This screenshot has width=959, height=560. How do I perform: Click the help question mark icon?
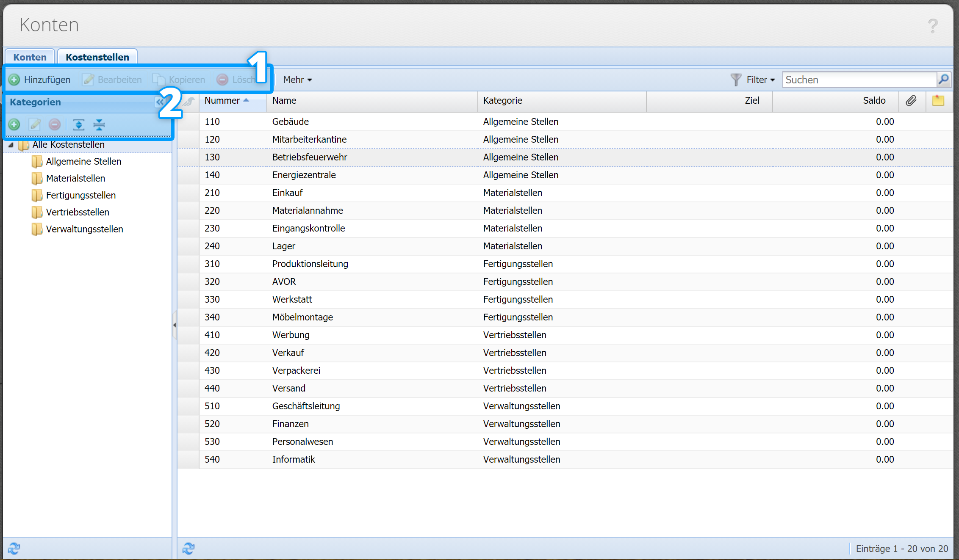932,26
